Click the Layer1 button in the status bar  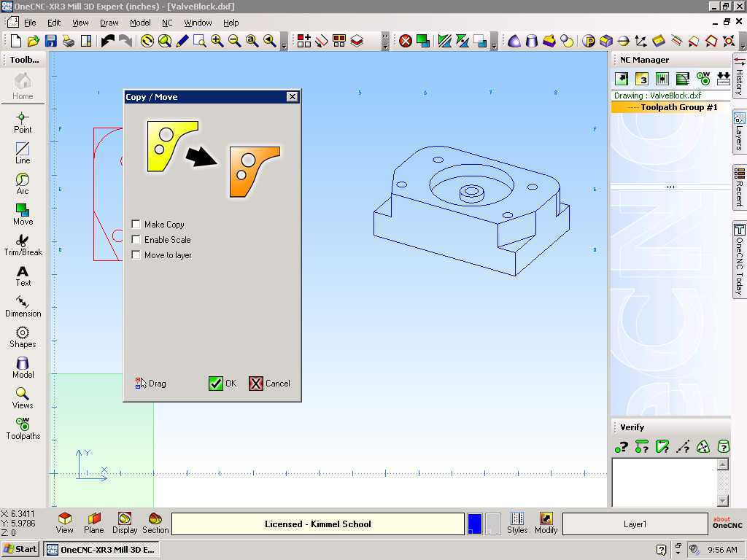[635, 524]
